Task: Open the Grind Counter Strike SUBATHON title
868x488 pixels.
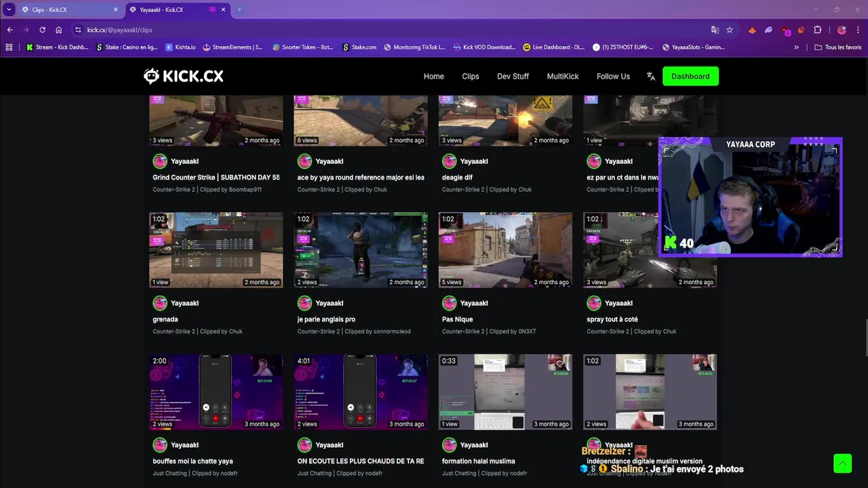Action: (216, 178)
